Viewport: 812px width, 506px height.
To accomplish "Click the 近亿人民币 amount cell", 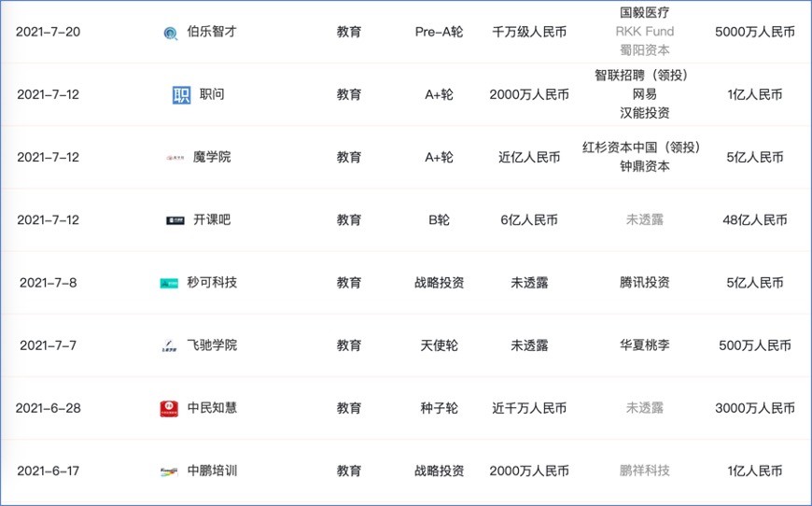I will 529,158.
